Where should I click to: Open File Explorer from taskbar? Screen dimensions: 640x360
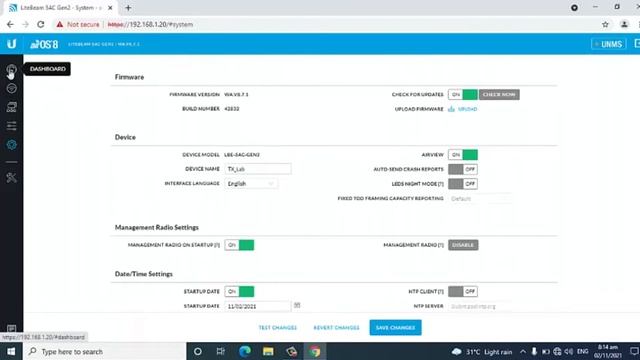click(x=268, y=351)
